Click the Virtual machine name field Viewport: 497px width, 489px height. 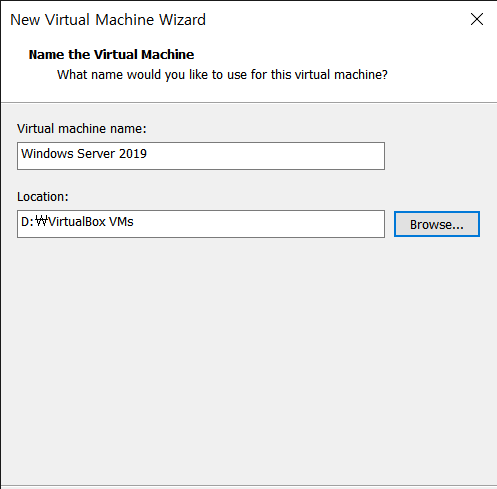coord(201,156)
